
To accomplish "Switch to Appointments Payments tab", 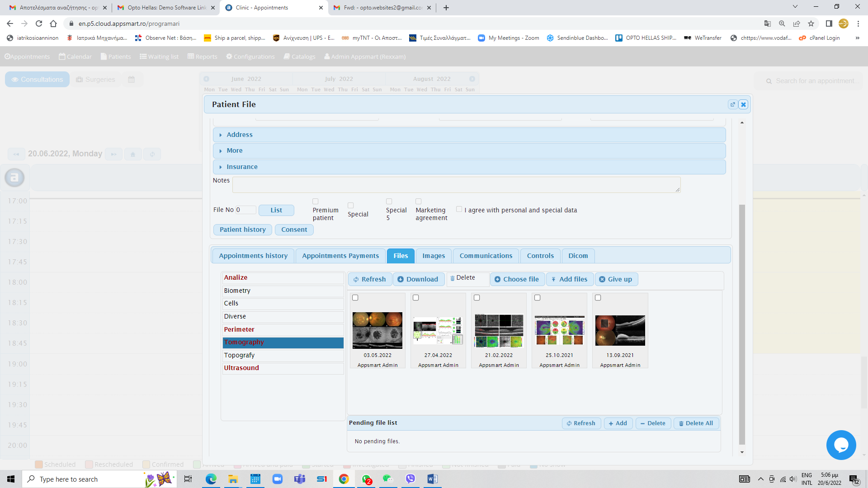I will point(340,256).
